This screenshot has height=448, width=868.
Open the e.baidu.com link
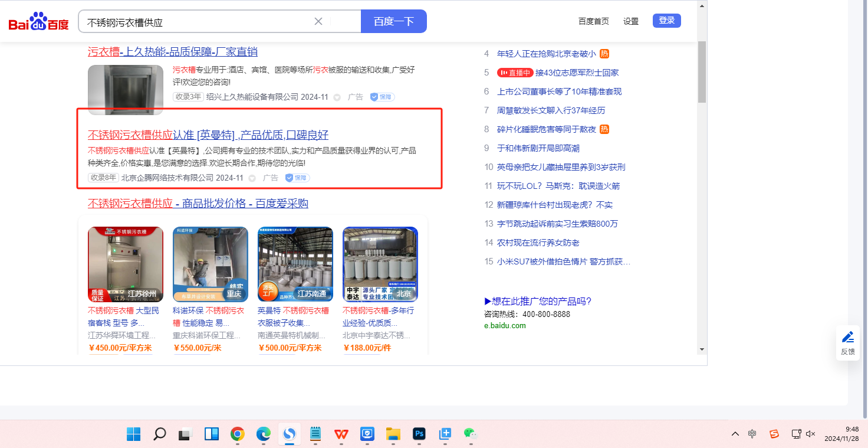[x=505, y=326]
